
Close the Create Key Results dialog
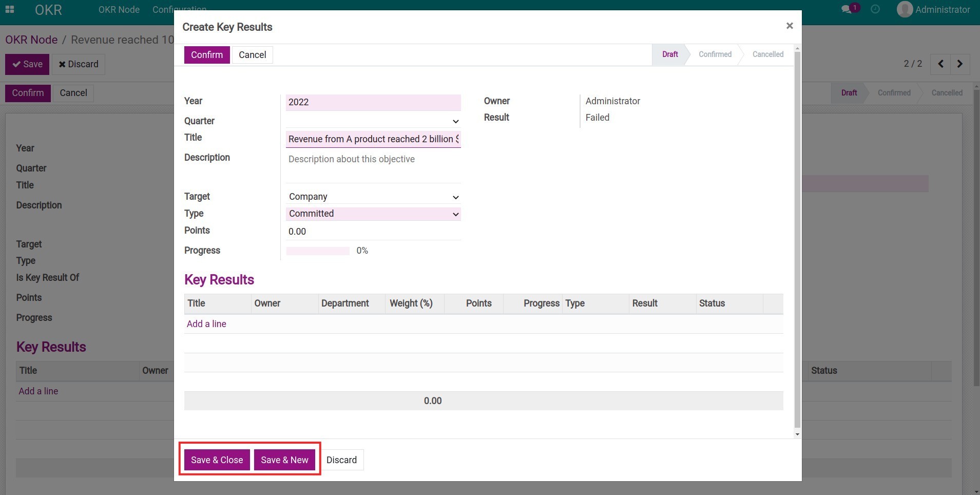click(790, 26)
